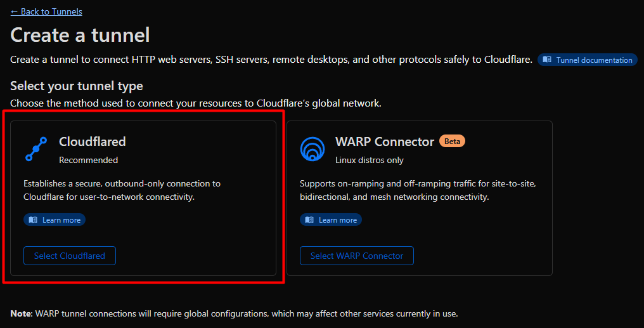
Task: Click book icon in WARP Connector's Learn more
Action: click(309, 220)
